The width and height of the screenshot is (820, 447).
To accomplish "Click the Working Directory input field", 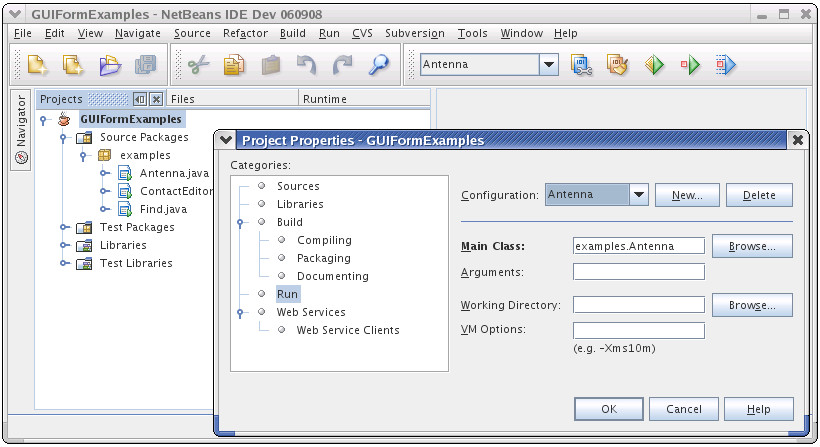I will [639, 305].
